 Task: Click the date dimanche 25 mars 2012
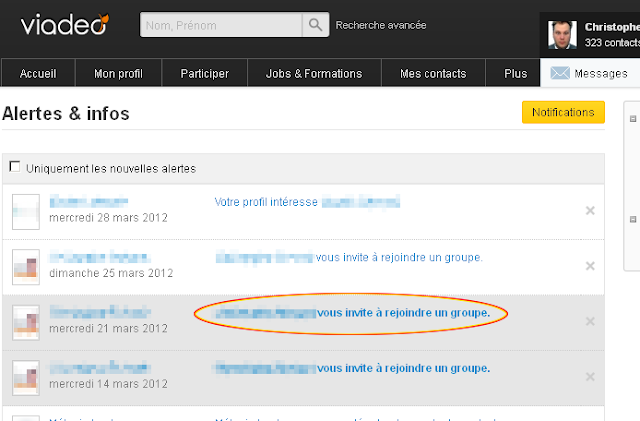111,273
